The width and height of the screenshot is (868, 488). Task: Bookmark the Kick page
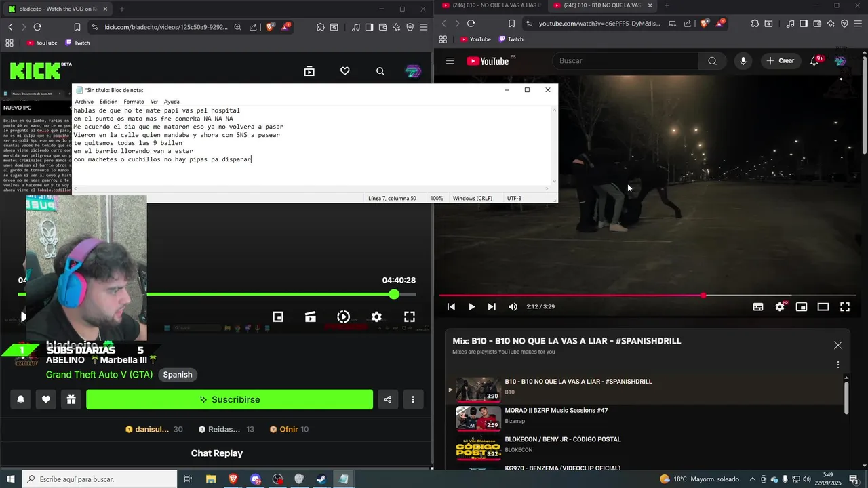[x=77, y=27]
